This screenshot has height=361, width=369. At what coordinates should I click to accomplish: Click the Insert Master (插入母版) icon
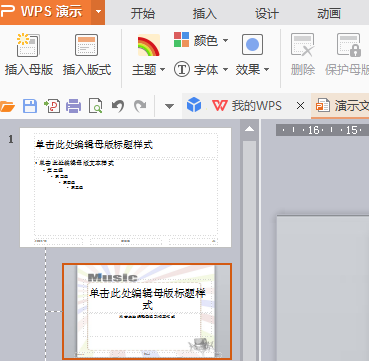(x=29, y=45)
